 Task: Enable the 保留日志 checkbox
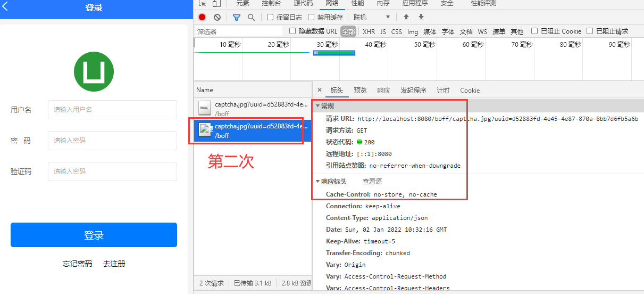pyautogui.click(x=270, y=17)
